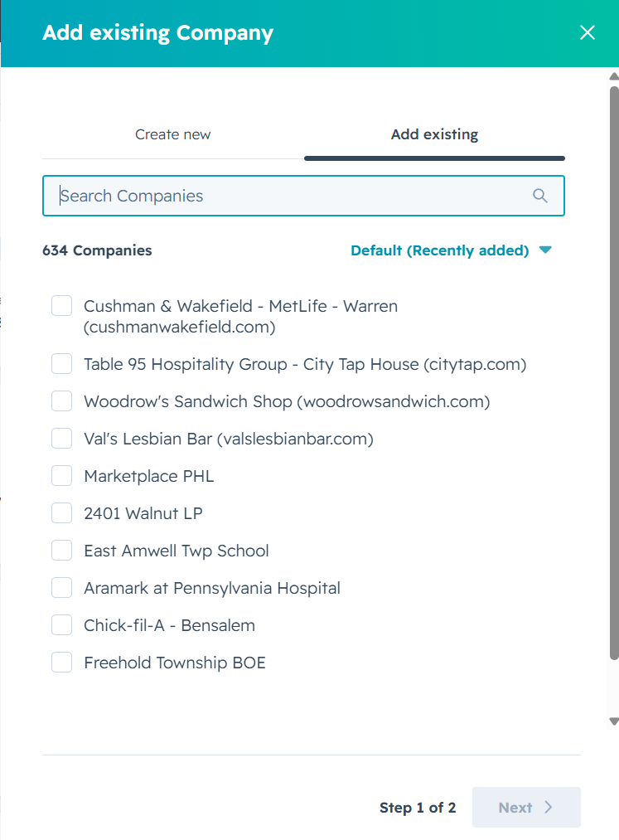
Task: Click the vertical scrollbar thumb
Action: tap(614, 372)
